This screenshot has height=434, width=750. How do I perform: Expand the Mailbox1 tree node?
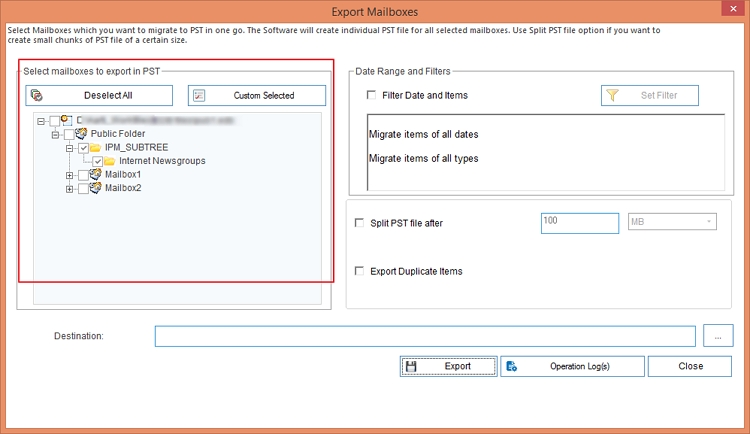[70, 175]
